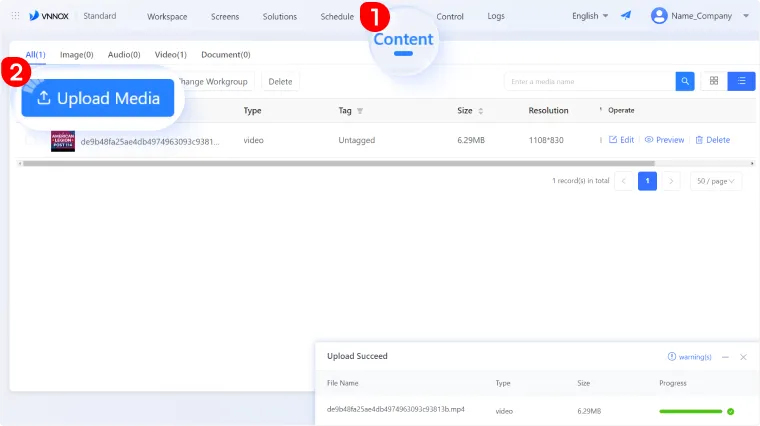
Task: Switch to grid view layout
Action: coord(714,81)
